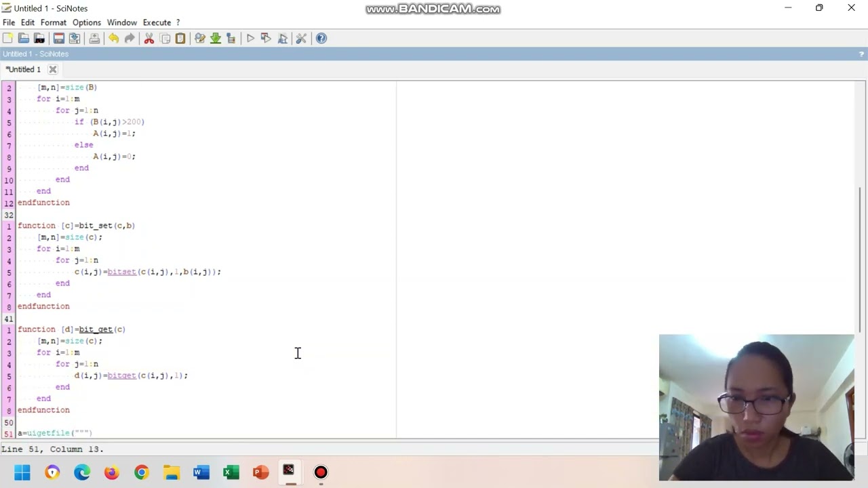The width and height of the screenshot is (868, 488).
Task: Click Scilab taskbar icon
Action: click(290, 472)
